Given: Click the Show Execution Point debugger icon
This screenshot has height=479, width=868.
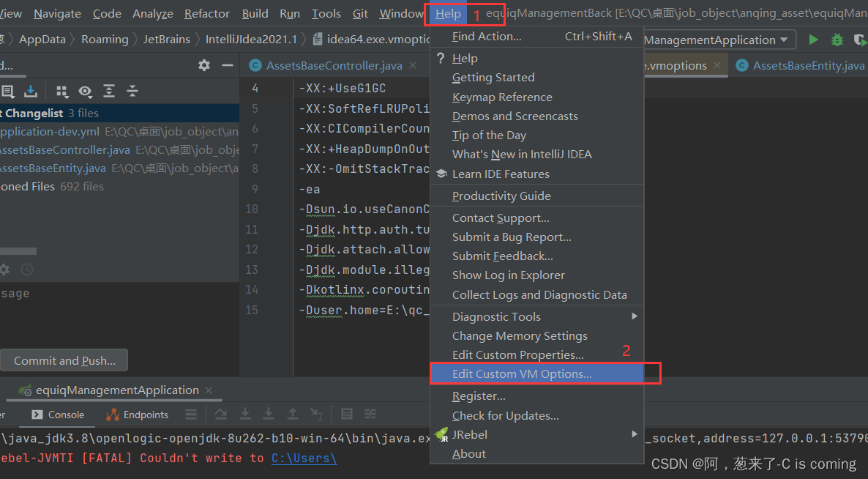Looking at the screenshot, I should coord(221,415).
